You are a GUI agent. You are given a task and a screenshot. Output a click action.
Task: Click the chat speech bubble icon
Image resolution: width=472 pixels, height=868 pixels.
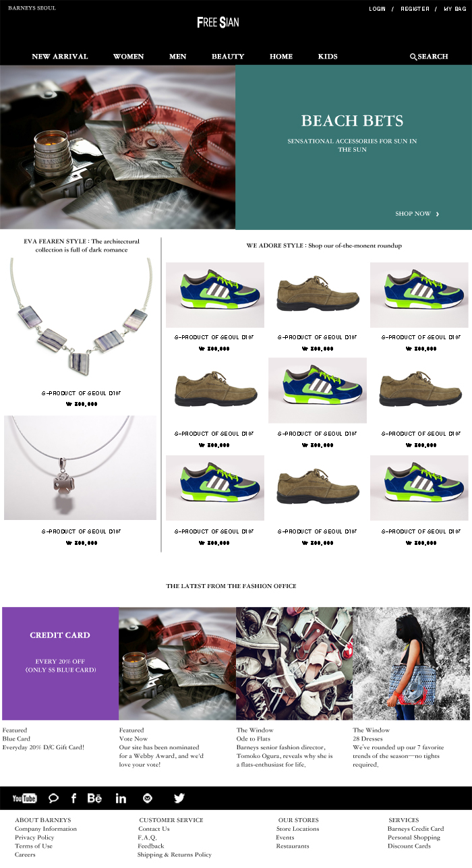[54, 799]
